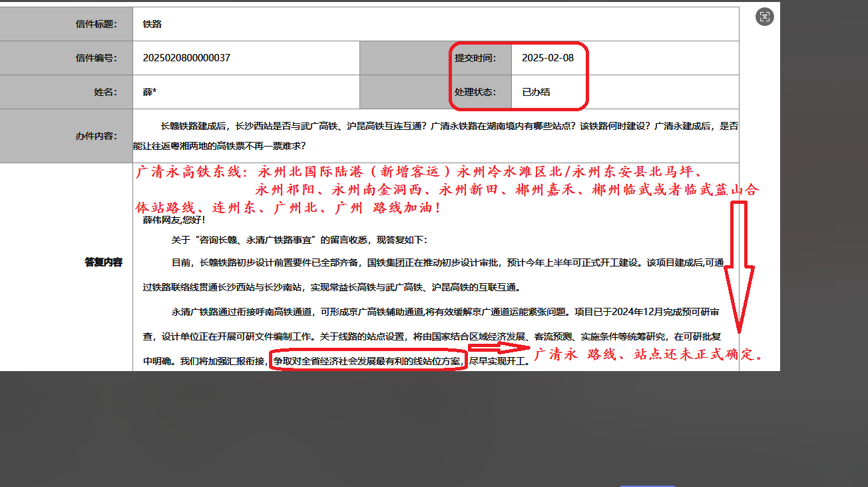Click the phrase '尽早实现开工。'
Screen dimensions: 868x487
click(x=499, y=361)
